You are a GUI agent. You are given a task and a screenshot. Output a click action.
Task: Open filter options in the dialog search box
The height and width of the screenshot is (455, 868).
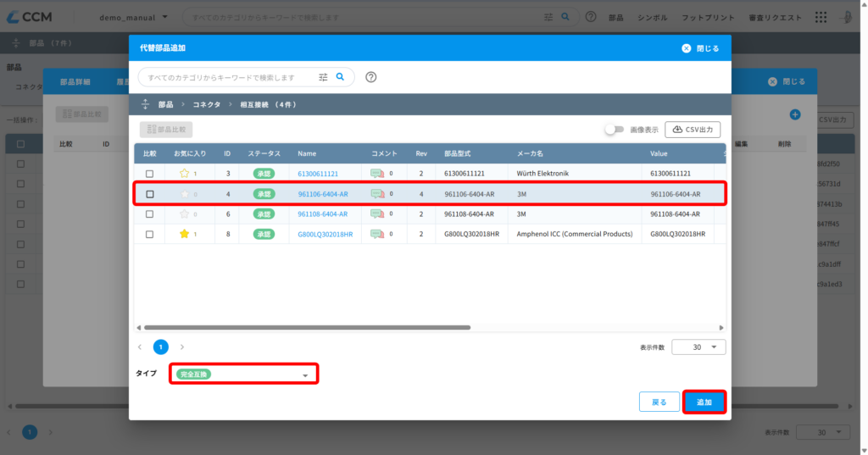click(x=323, y=77)
